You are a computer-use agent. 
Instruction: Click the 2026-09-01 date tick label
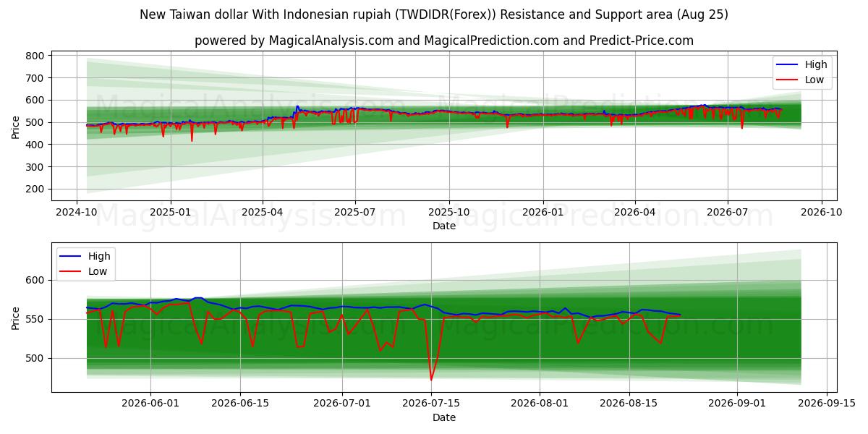coord(736,404)
